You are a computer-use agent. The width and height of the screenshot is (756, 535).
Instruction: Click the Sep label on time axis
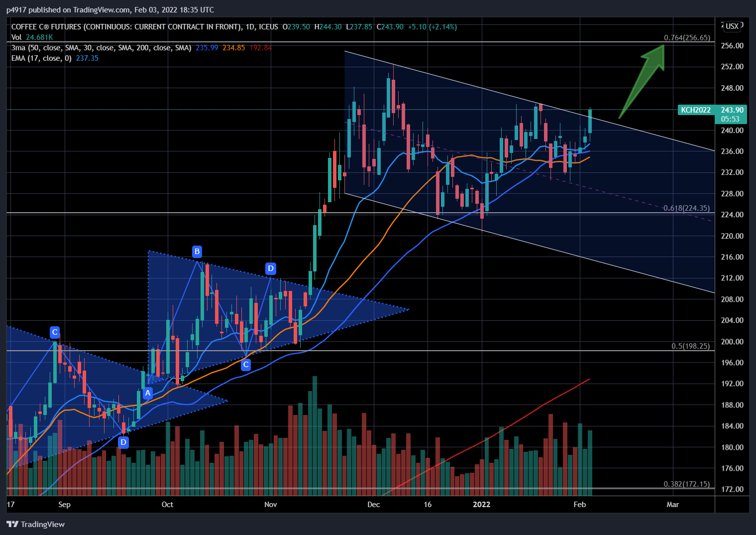[x=64, y=505]
